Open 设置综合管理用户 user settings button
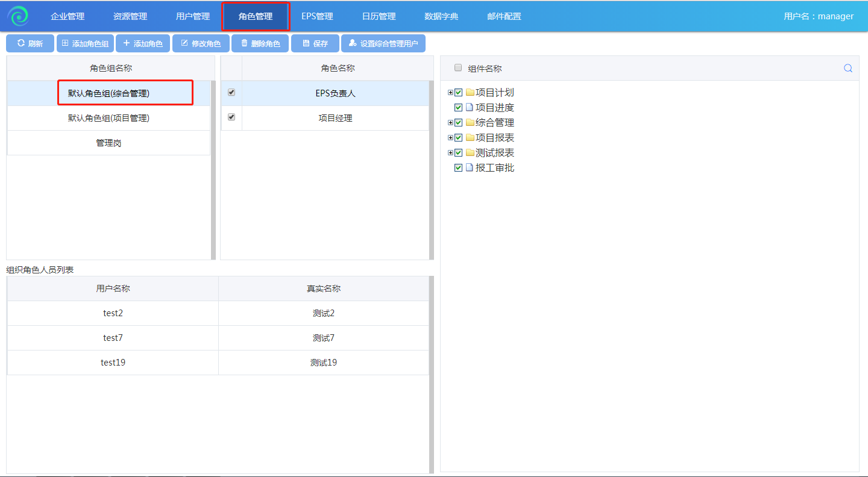The width and height of the screenshot is (868, 477). click(x=383, y=43)
